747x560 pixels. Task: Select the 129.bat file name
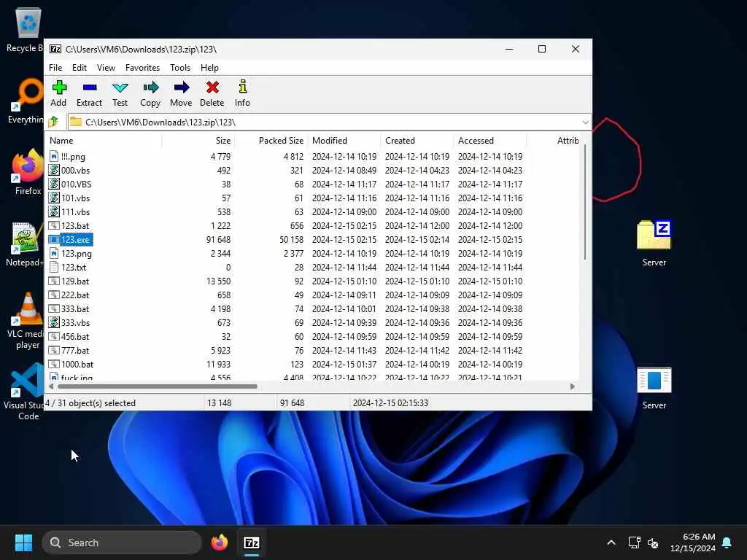tap(75, 281)
